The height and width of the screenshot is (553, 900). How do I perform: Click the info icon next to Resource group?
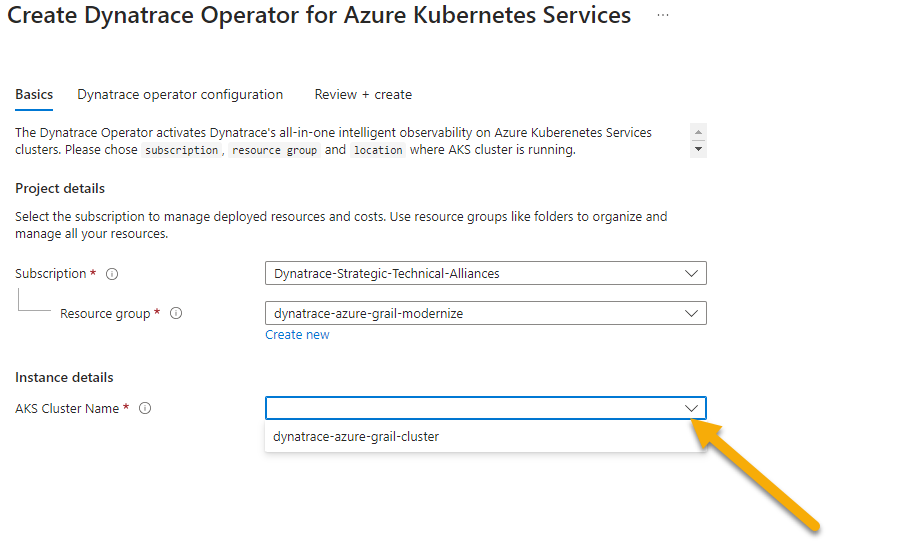(176, 314)
